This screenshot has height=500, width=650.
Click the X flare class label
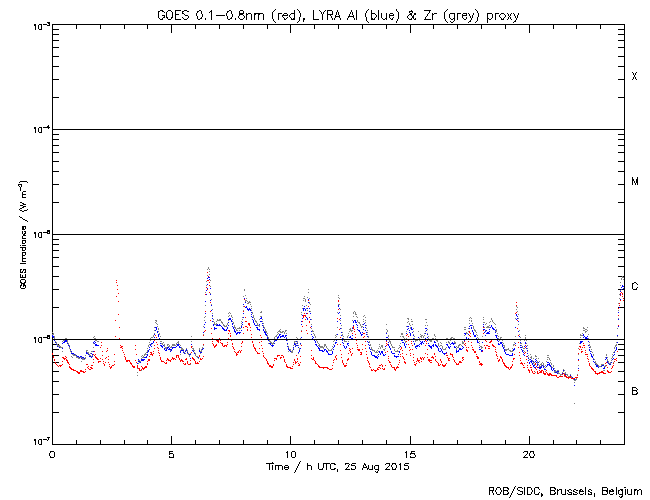[x=634, y=77]
